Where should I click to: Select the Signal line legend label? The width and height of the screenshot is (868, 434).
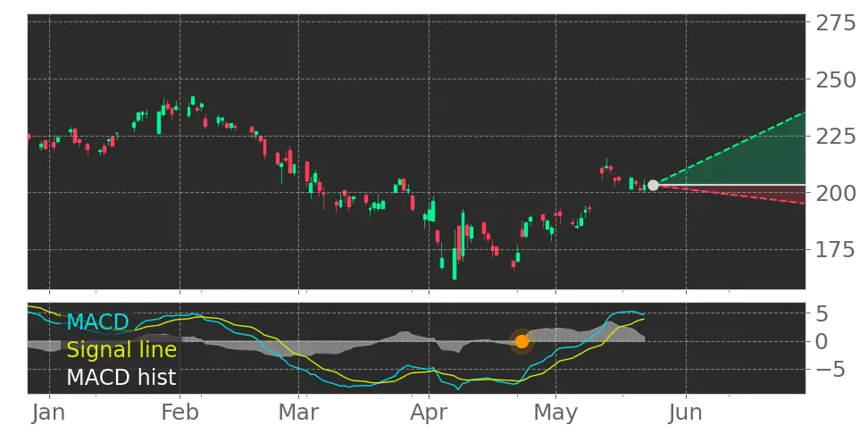coord(121,349)
